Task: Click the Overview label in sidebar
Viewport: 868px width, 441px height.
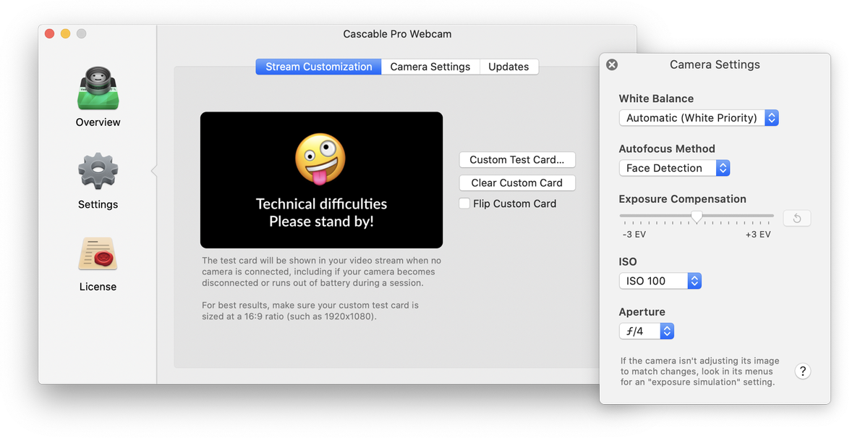Action: click(x=98, y=122)
